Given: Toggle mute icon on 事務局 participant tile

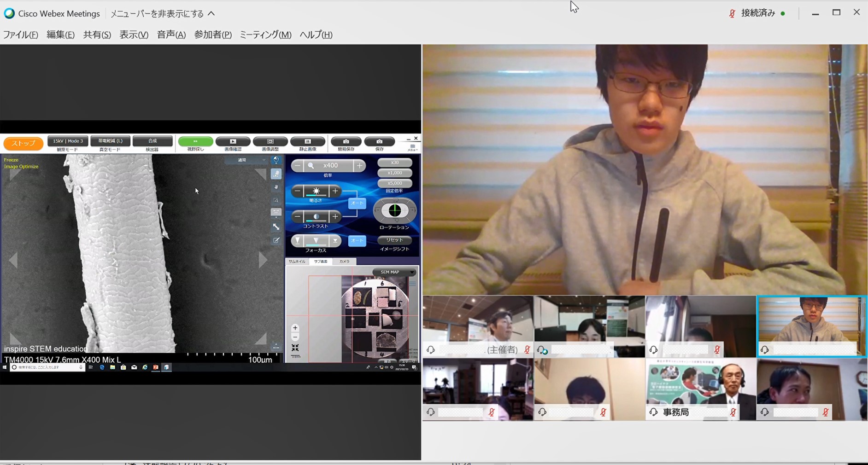Looking at the screenshot, I should pyautogui.click(x=733, y=412).
